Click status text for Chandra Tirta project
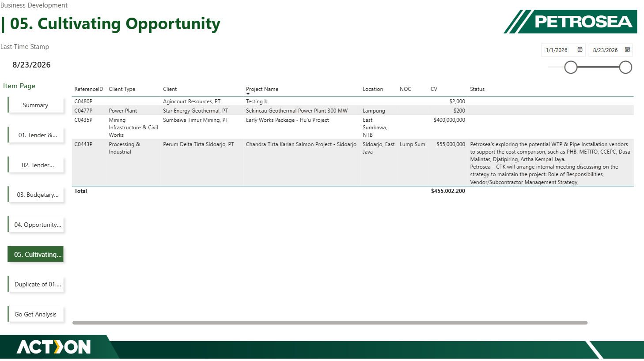Image resolution: width=644 pixels, height=361 pixels. [550, 163]
